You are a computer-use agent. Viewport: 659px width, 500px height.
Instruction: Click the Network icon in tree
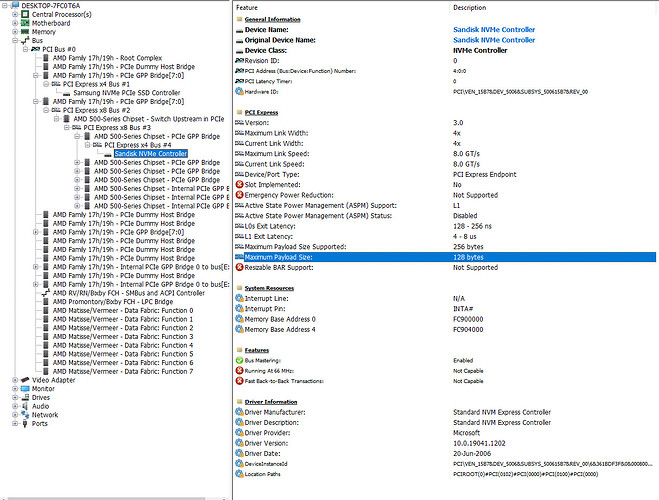pyautogui.click(x=25, y=415)
